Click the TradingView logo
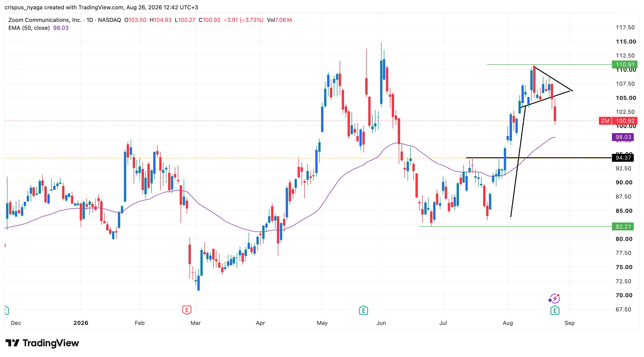Viewport: 644px width, 357px height. [42, 343]
